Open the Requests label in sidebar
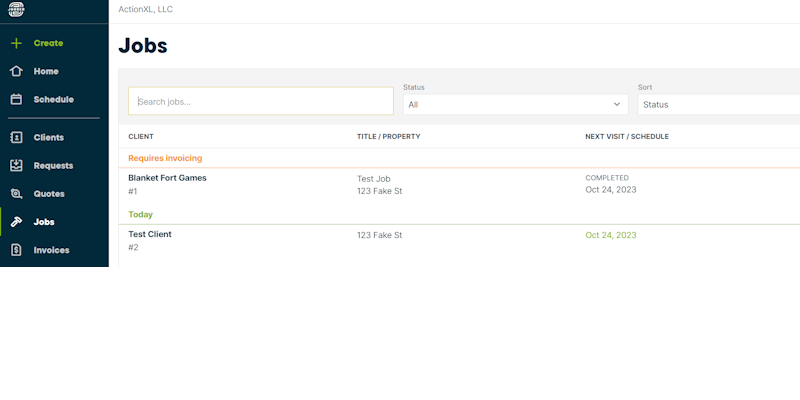The height and width of the screenshot is (400, 800). 53,165
